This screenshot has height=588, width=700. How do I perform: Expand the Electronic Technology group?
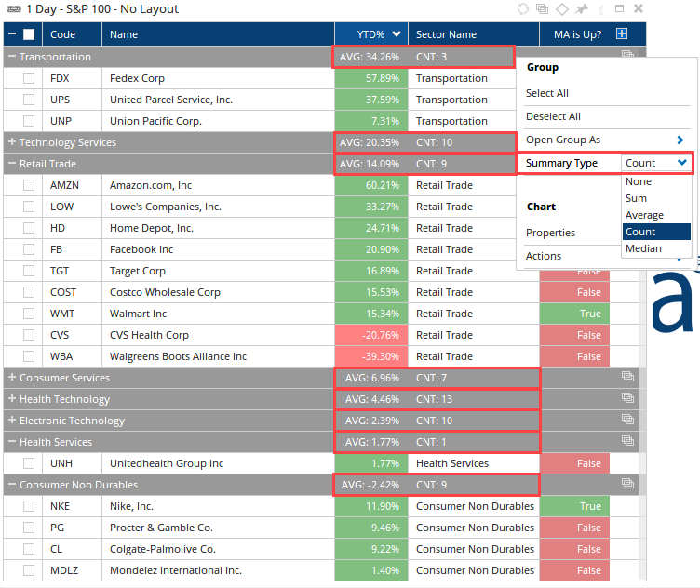click(12, 421)
